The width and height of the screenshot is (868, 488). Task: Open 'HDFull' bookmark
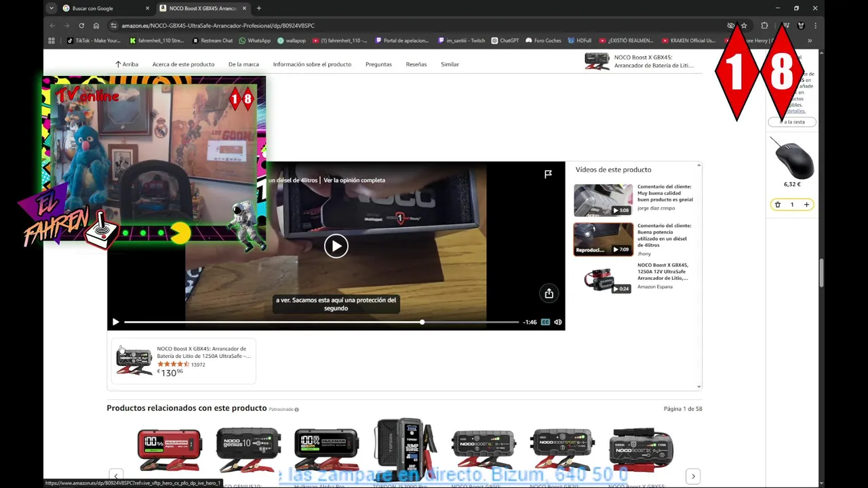(580, 41)
